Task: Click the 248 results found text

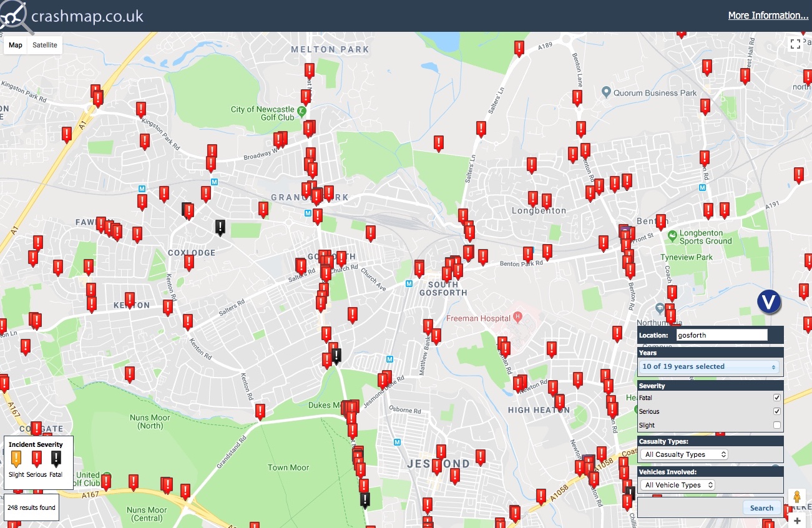Action: click(31, 507)
